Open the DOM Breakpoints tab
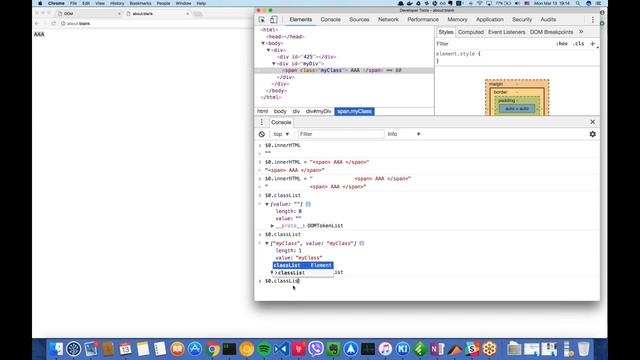 click(x=551, y=32)
